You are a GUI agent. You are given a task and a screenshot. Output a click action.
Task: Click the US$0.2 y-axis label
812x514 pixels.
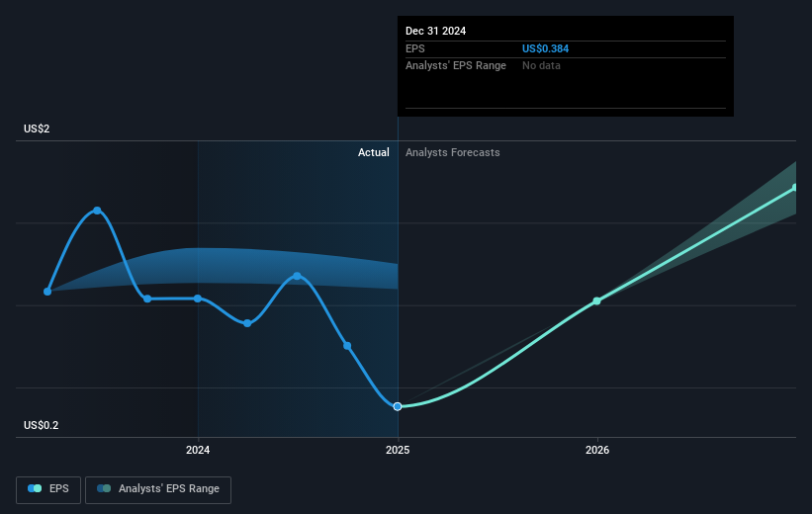coord(41,425)
